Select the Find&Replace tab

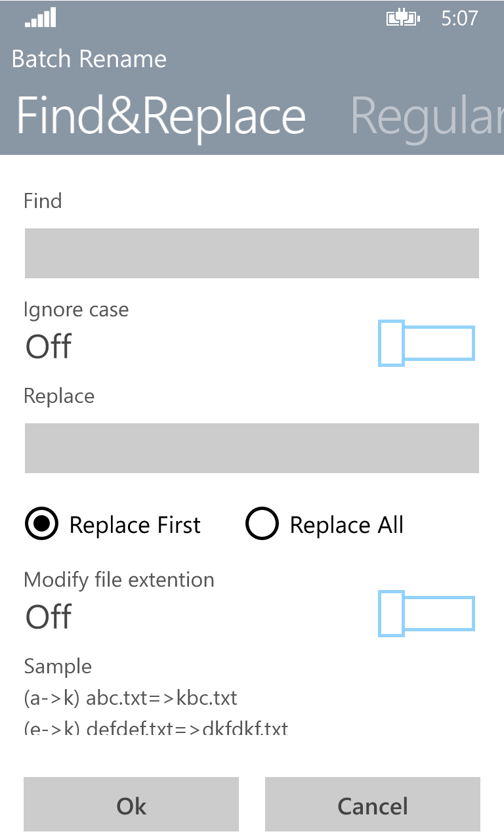pos(161,116)
